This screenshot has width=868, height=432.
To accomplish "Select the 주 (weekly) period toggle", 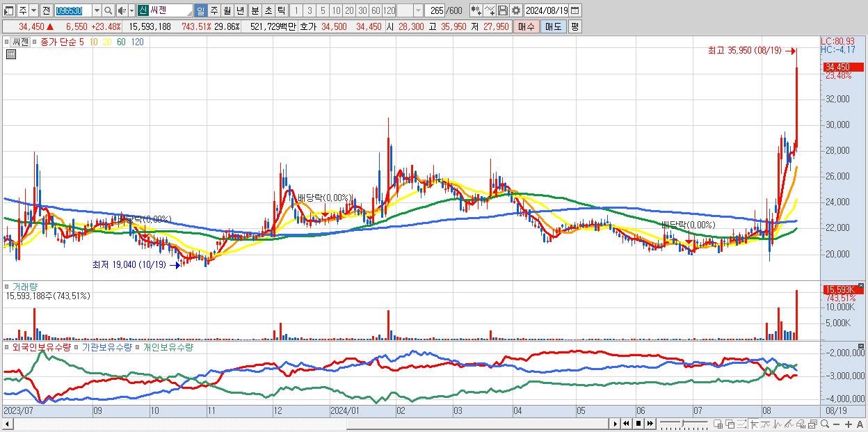I will coord(214,10).
